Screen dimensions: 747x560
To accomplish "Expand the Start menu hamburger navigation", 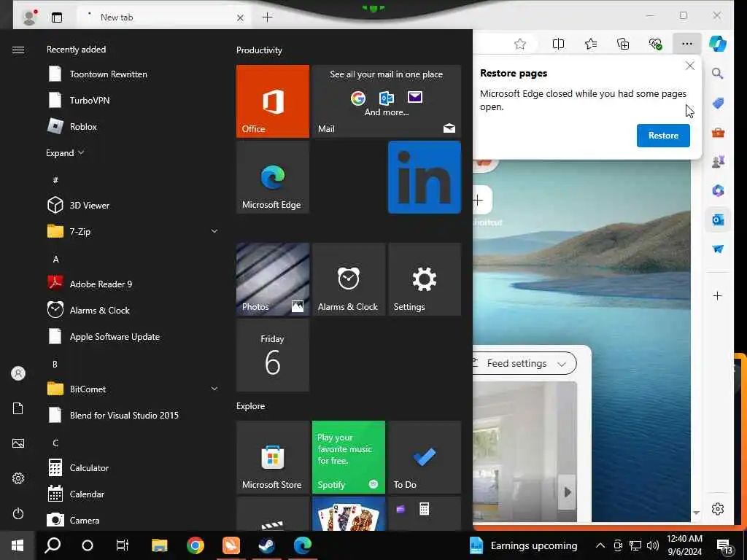I will [x=18, y=50].
